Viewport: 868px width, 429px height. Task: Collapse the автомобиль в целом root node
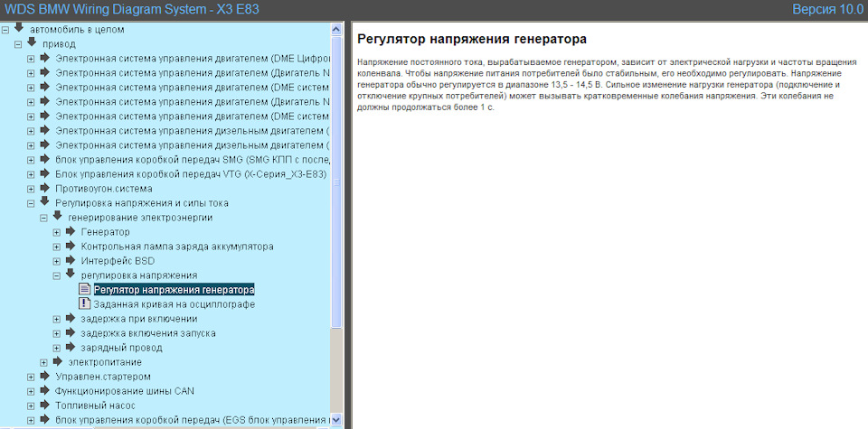click(5, 30)
